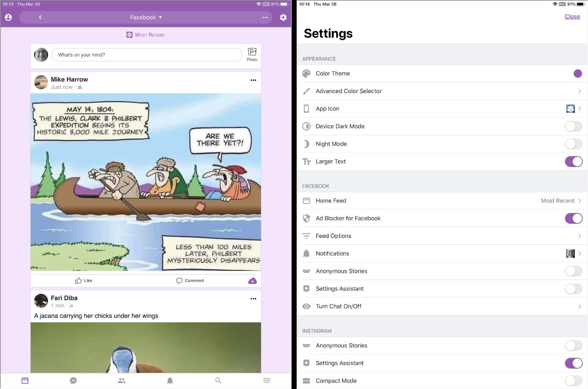Image resolution: width=588 pixels, height=389 pixels.
Task: Go back using the top bar arrow
Action: [40, 17]
